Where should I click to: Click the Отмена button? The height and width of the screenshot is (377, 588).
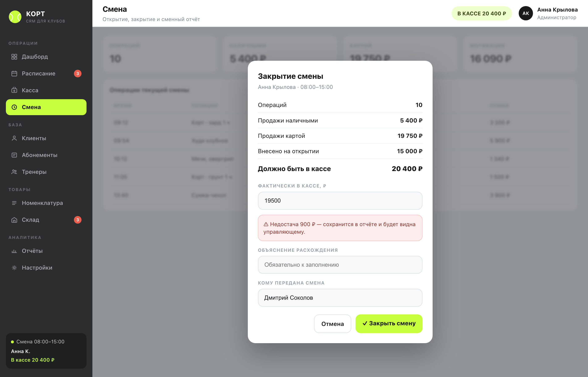click(x=332, y=324)
